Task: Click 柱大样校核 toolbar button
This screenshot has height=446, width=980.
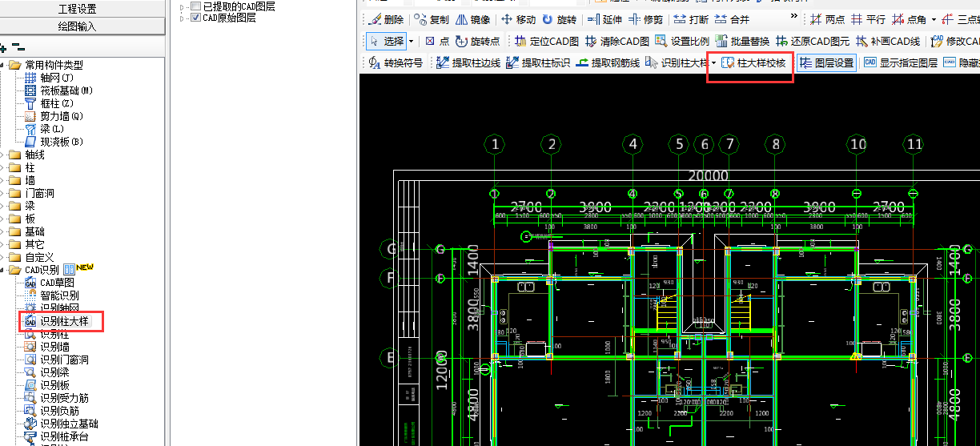Action: point(753,62)
